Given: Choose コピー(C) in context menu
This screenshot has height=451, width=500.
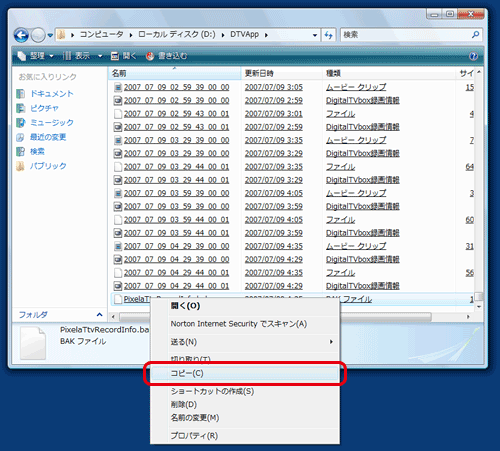Looking at the screenshot, I should [245, 373].
